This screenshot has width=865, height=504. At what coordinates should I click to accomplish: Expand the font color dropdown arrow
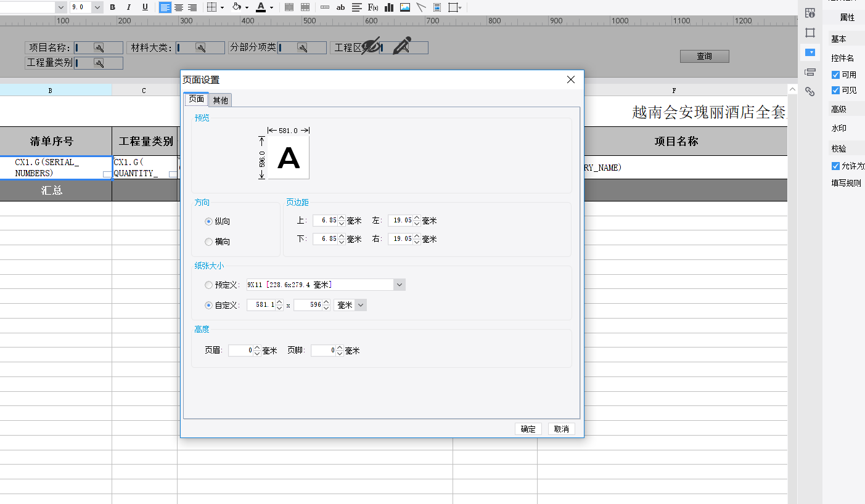[x=271, y=7]
